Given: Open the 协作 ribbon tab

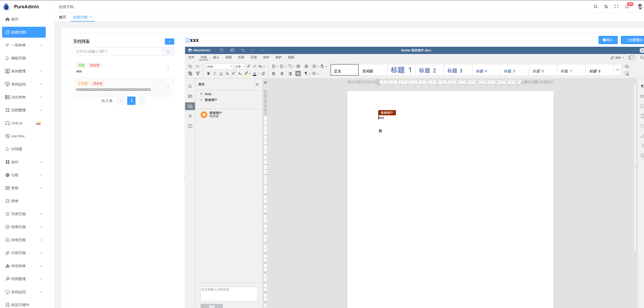Looking at the screenshot, I should click(x=266, y=57).
